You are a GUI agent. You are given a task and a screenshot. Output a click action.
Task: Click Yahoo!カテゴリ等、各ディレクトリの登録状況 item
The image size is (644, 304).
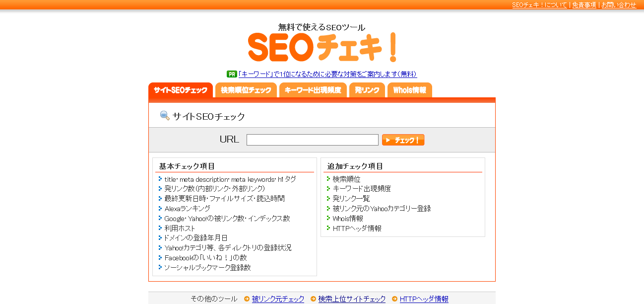tap(228, 247)
